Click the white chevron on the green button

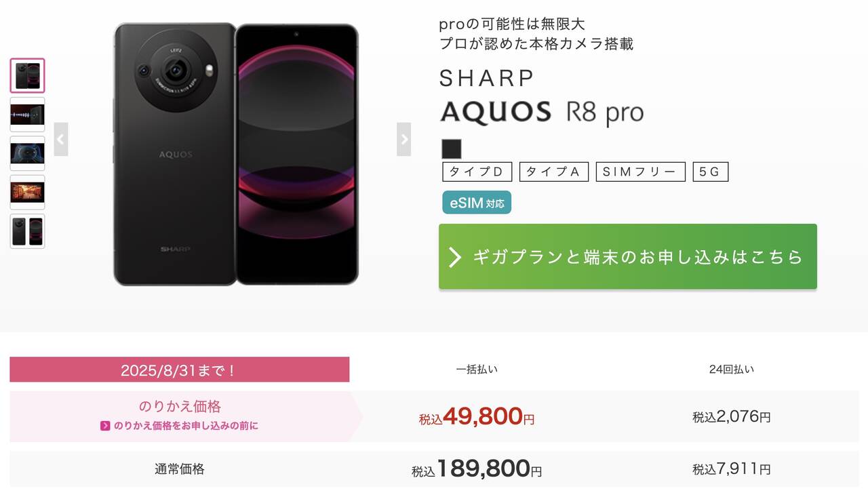(x=456, y=256)
